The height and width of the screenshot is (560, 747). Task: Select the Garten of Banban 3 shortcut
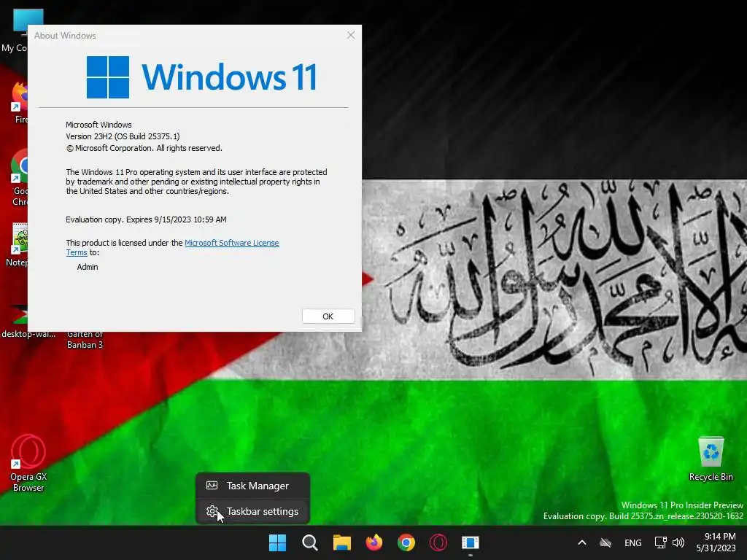click(85, 340)
